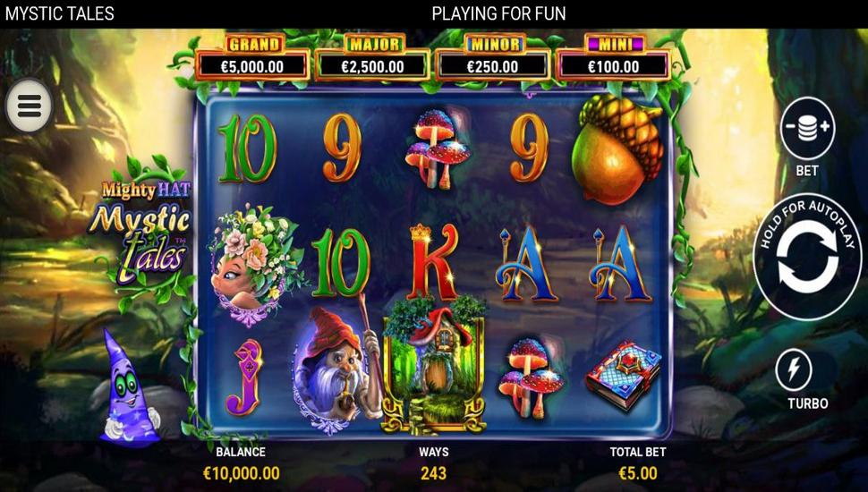
Task: Click the Balance €10,000.00 amount
Action: (x=241, y=474)
